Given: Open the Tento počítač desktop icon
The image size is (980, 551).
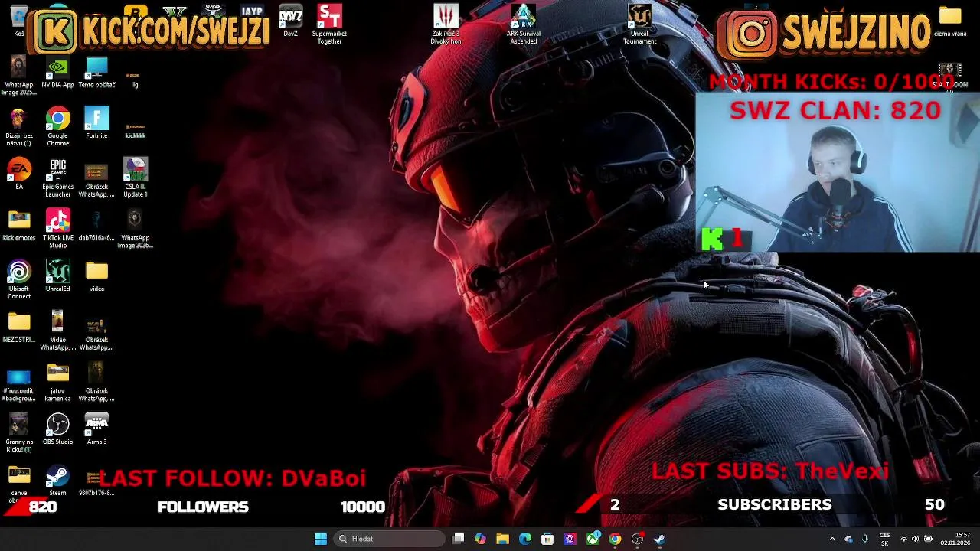Looking at the screenshot, I should 96,72.
